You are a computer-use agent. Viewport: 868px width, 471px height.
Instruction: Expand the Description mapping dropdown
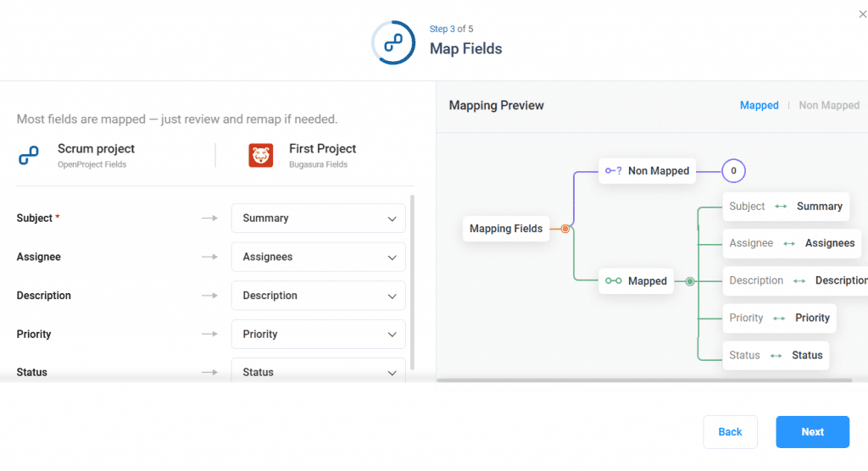(x=318, y=296)
